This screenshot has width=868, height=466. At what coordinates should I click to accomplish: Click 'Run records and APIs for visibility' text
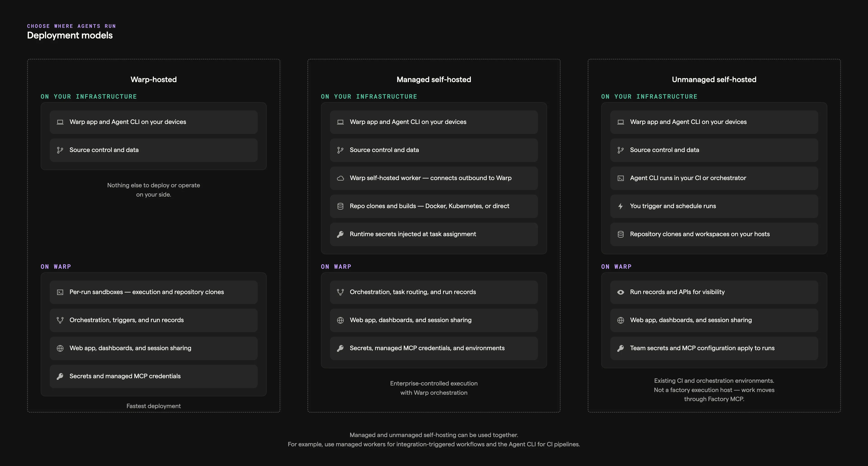point(677,292)
